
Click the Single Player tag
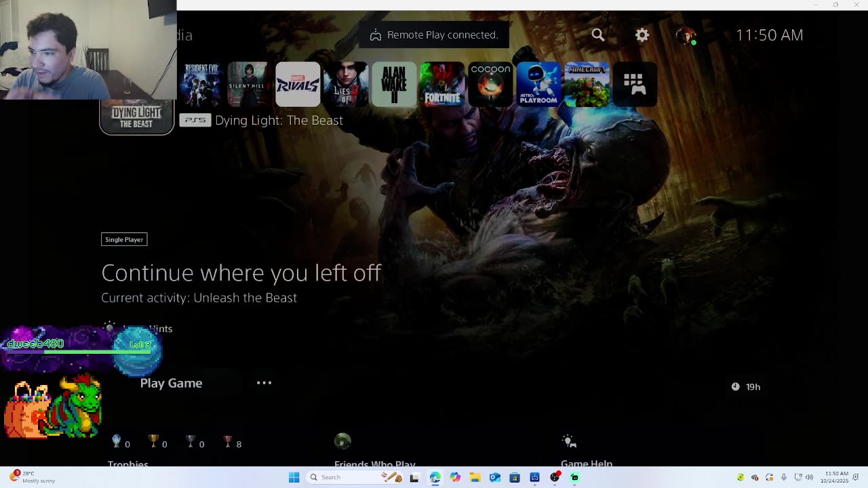click(124, 239)
